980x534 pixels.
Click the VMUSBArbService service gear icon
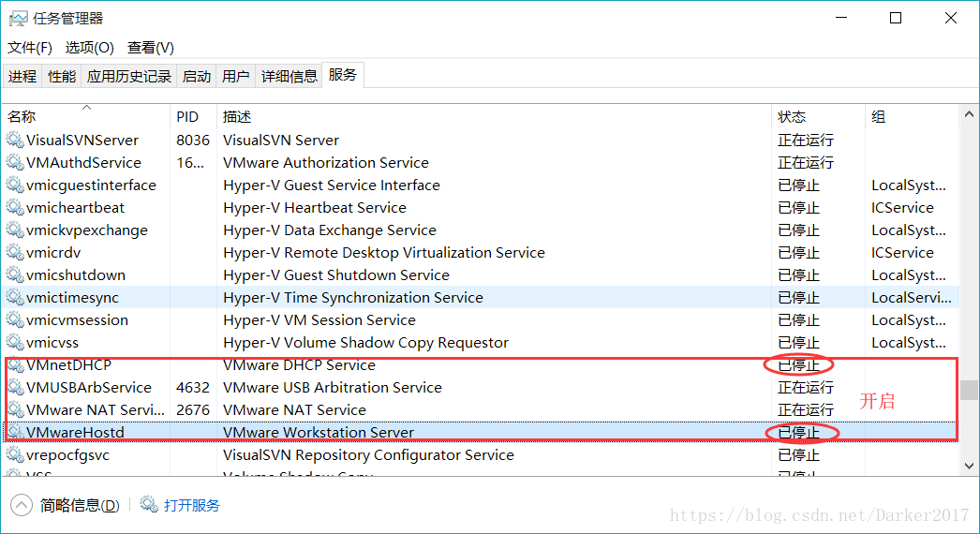[x=15, y=387]
